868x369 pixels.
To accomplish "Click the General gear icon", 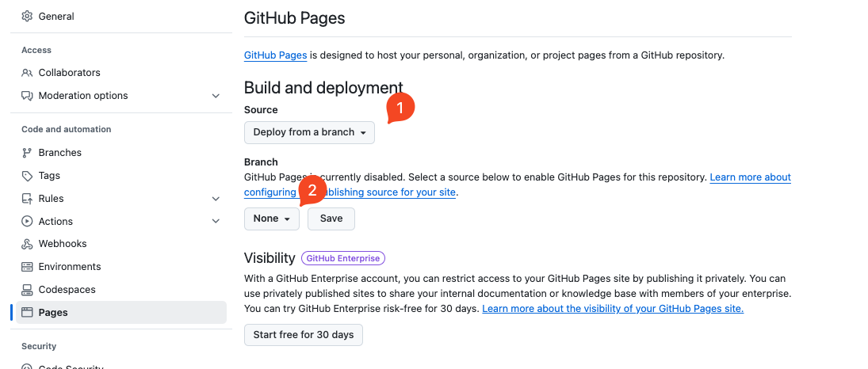I will tap(27, 16).
